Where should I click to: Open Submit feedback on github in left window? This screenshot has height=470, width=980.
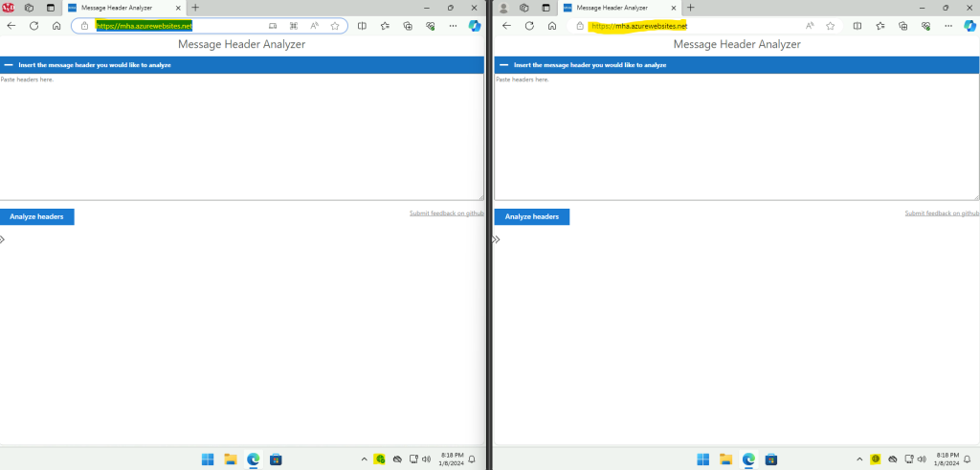446,213
